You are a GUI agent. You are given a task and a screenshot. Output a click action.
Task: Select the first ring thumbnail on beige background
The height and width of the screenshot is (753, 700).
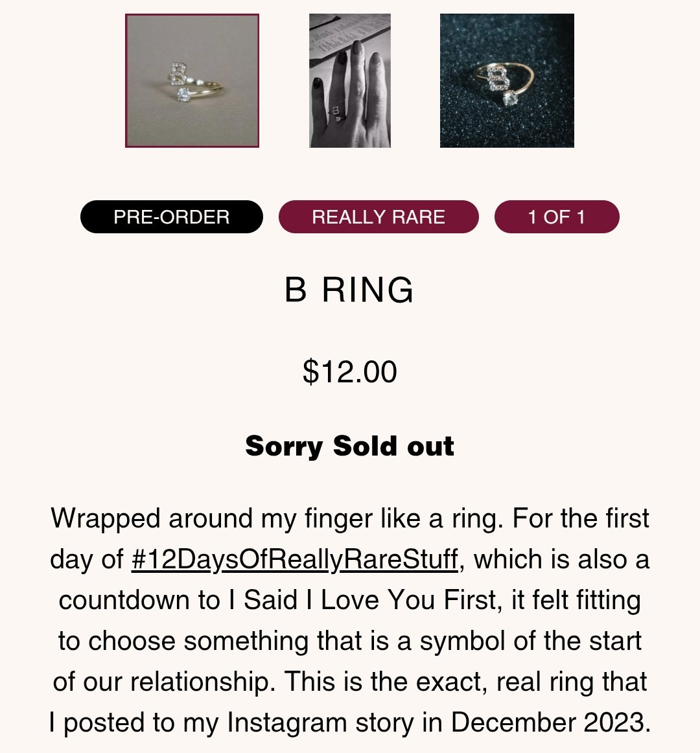192,80
